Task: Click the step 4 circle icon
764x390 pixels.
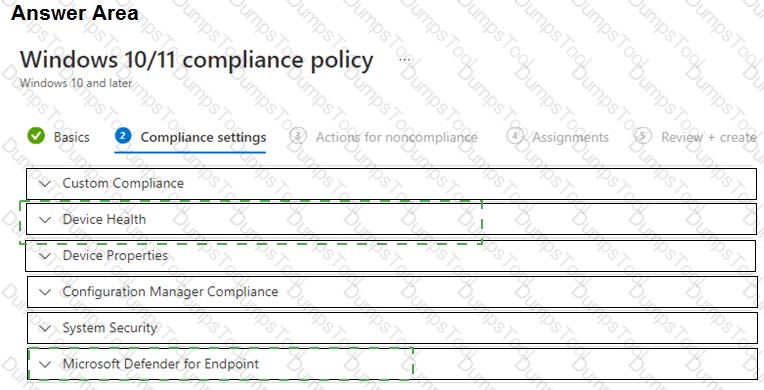Action: [x=515, y=136]
